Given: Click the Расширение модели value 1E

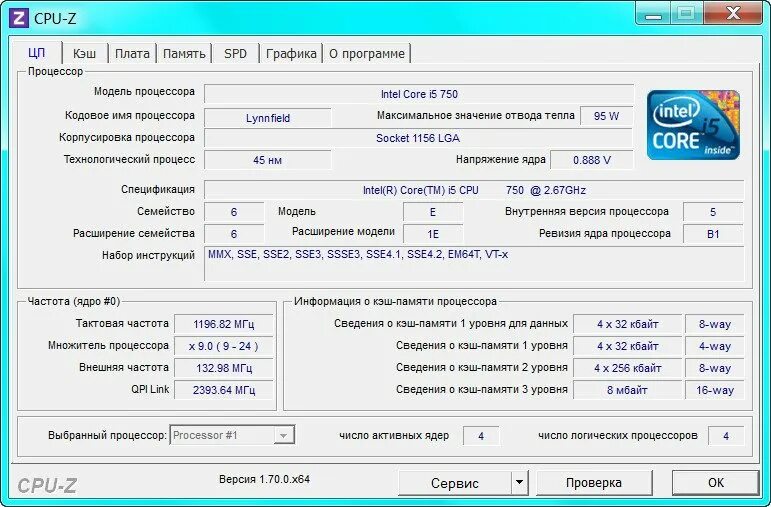Looking at the screenshot, I should point(433,234).
